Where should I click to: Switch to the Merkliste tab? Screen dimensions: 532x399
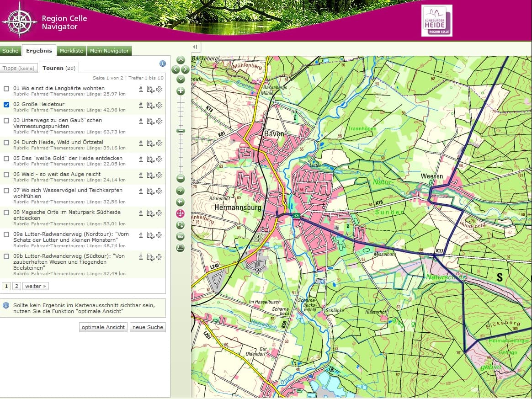(x=71, y=51)
